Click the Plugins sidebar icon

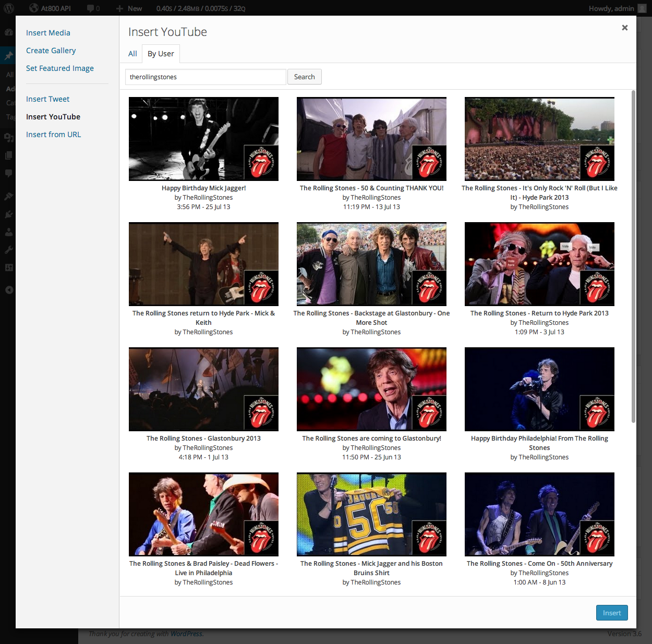pyautogui.click(x=9, y=214)
